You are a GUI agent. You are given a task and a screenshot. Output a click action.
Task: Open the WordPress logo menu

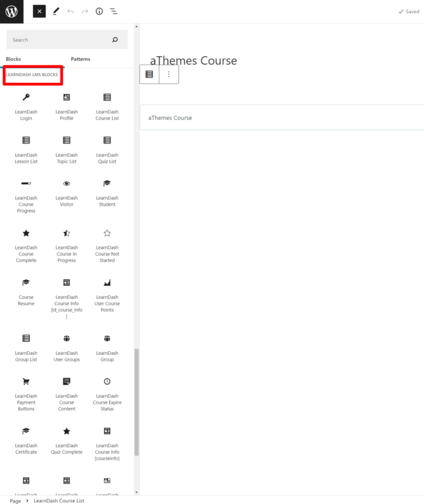pyautogui.click(x=12, y=12)
